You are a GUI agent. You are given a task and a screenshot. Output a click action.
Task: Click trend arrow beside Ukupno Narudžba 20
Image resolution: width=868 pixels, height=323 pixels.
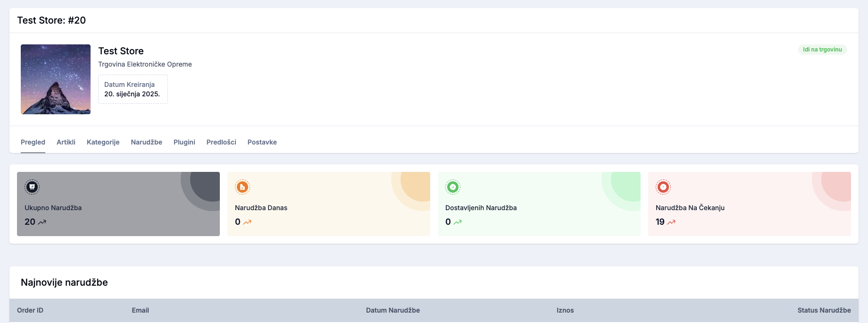point(42,222)
